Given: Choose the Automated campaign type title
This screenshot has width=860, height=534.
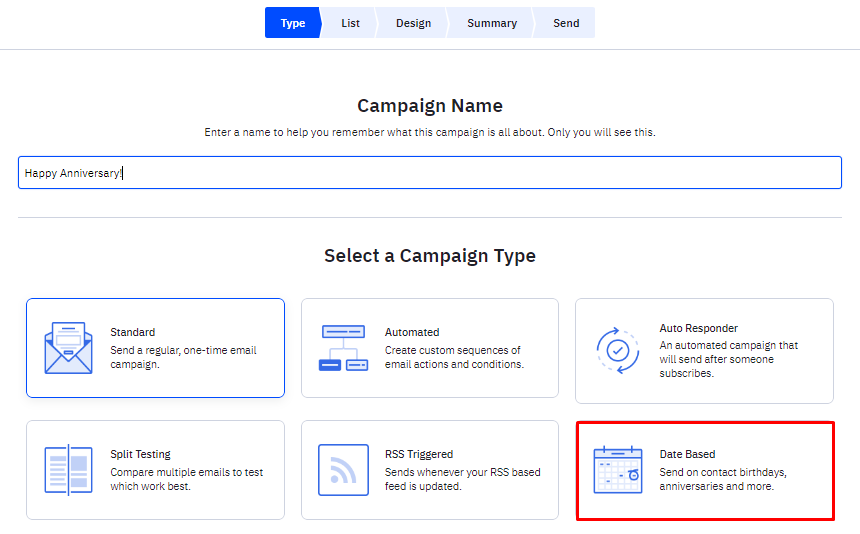Looking at the screenshot, I should pyautogui.click(x=412, y=332).
